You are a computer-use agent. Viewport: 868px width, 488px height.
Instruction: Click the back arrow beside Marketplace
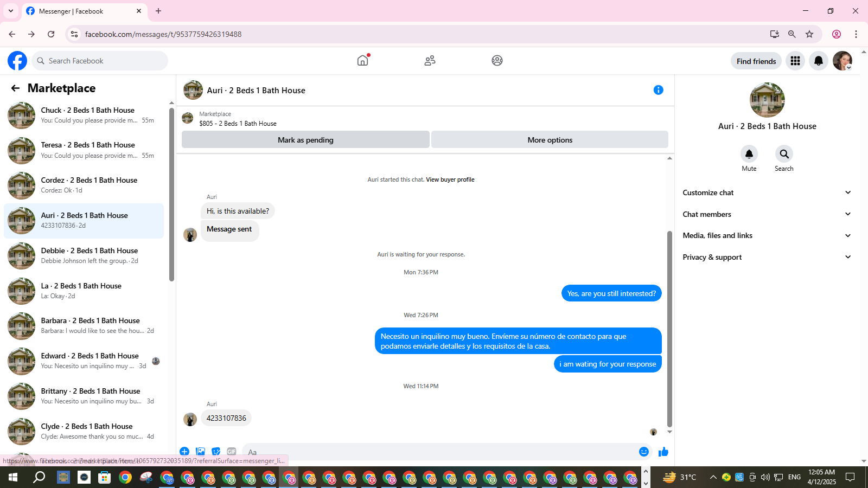coord(15,88)
